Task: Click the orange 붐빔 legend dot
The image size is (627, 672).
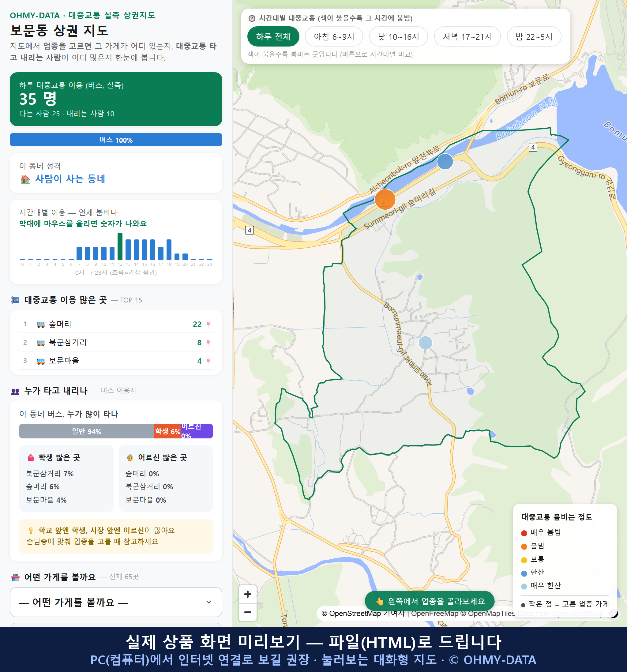Action: pos(524,546)
